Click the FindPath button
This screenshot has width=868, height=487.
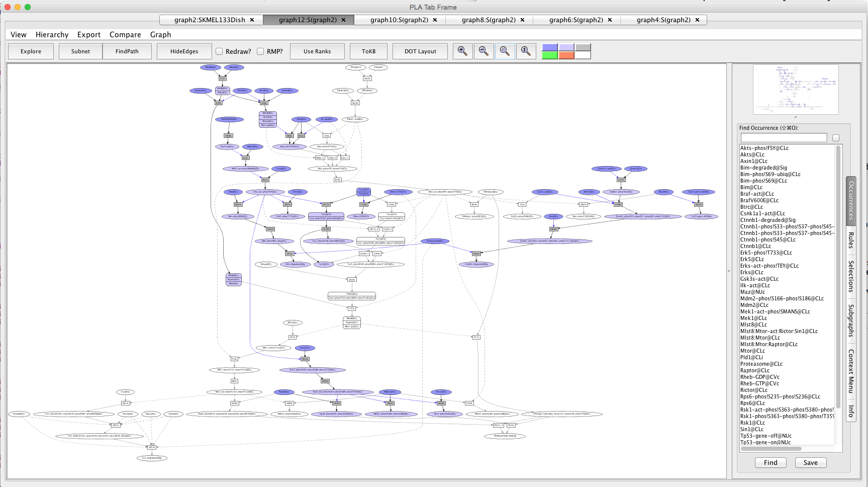[x=127, y=51]
